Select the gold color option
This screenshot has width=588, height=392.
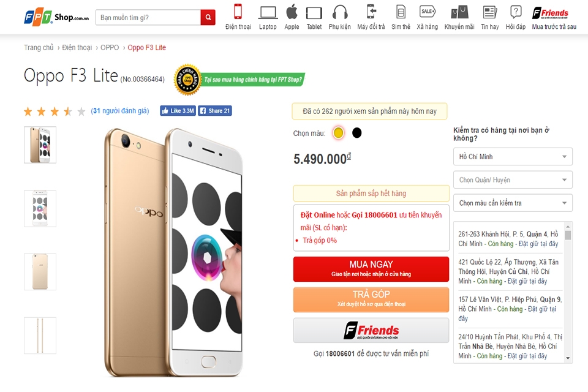pyautogui.click(x=338, y=133)
